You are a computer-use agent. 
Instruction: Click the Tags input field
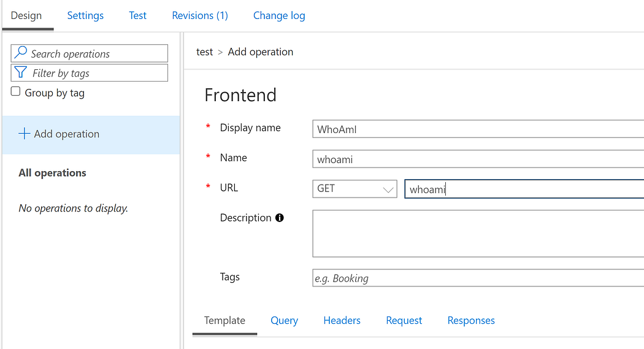[x=478, y=278]
